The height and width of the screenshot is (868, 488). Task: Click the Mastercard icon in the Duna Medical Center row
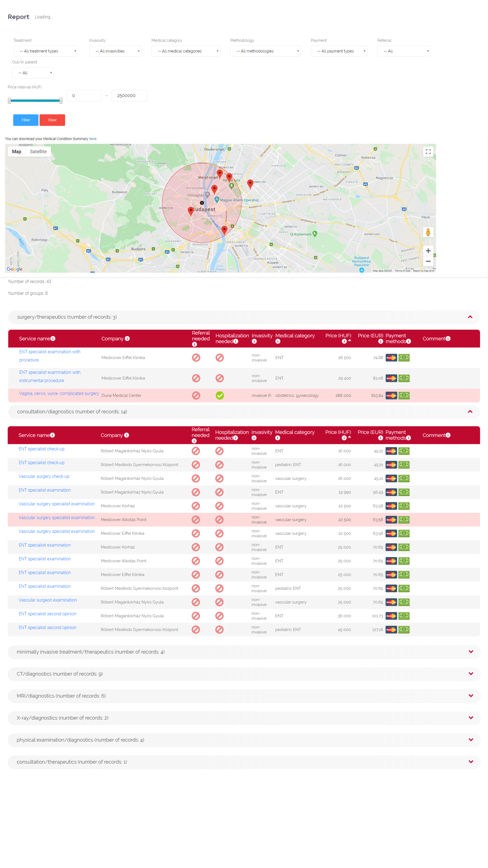(x=391, y=395)
